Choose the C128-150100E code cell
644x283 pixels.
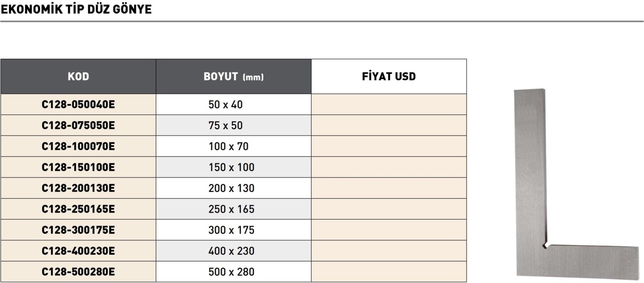pyautogui.click(x=78, y=167)
